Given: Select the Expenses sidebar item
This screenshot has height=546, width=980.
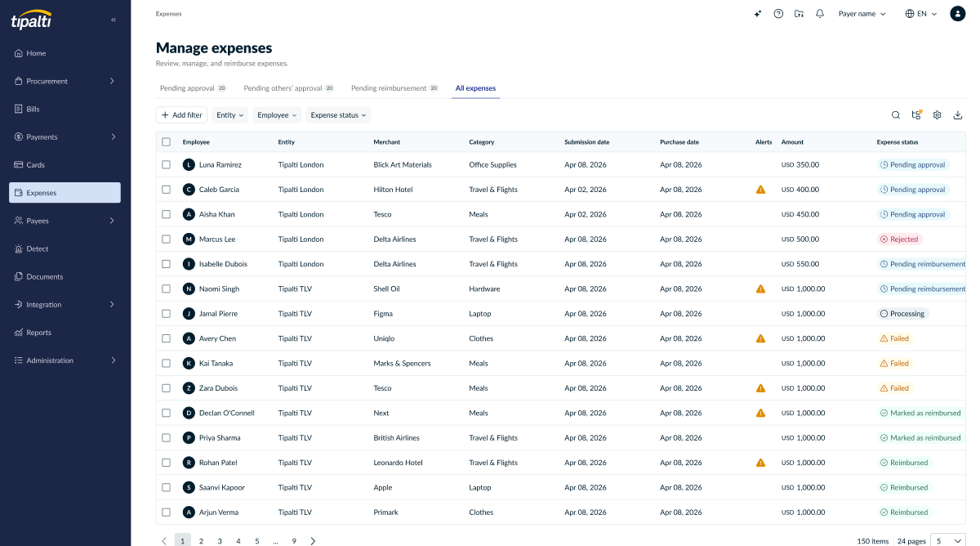Looking at the screenshot, I should pyautogui.click(x=65, y=193).
